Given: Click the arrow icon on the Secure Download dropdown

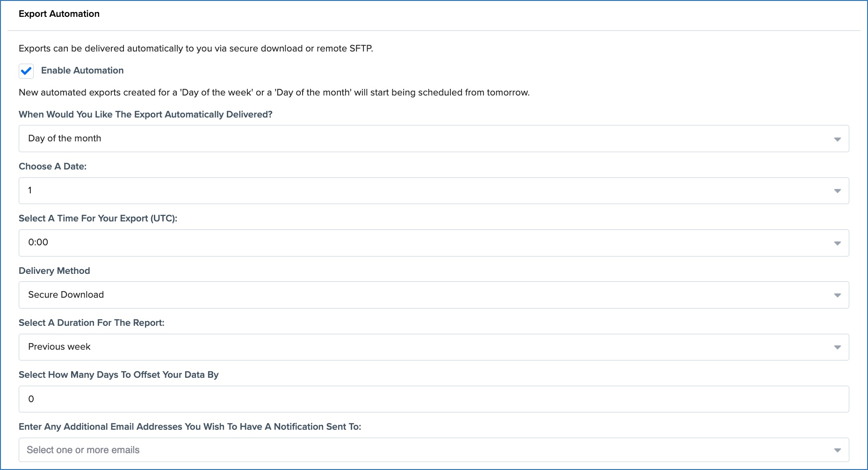Looking at the screenshot, I should (837, 295).
